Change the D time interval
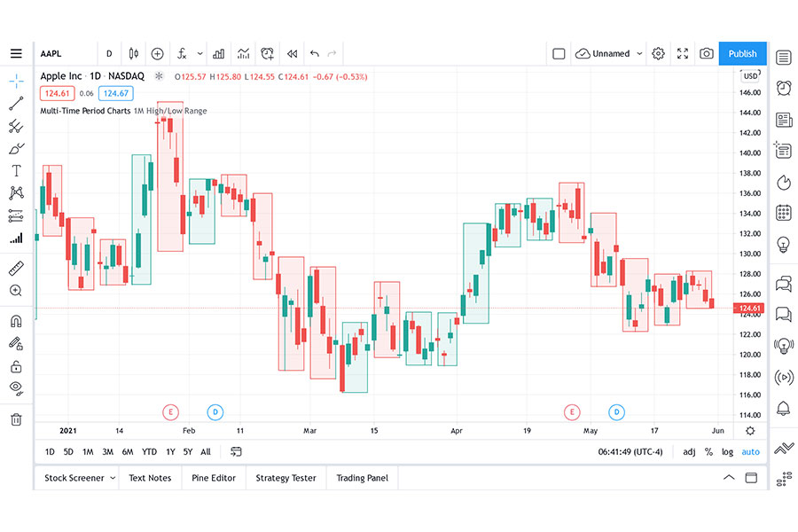Viewport: 798px width, 532px height. tap(109, 53)
